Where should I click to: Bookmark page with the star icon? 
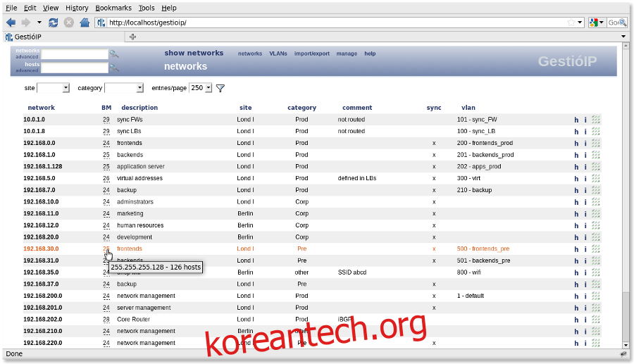[x=571, y=23]
